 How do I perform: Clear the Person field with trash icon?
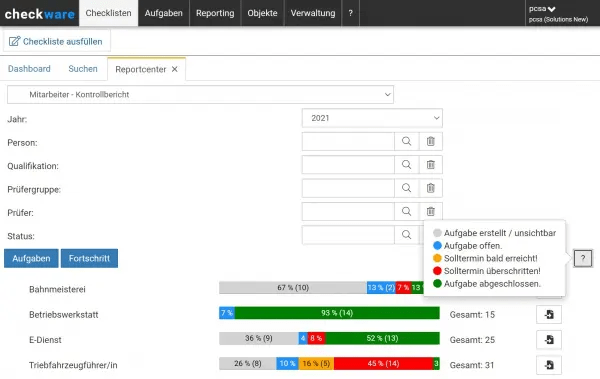(x=431, y=142)
